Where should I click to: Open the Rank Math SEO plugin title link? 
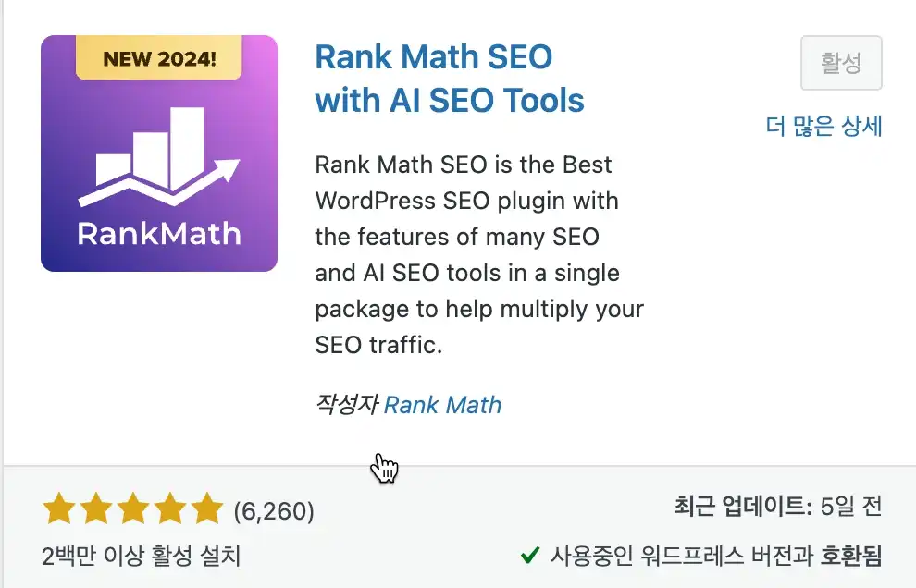[450, 78]
